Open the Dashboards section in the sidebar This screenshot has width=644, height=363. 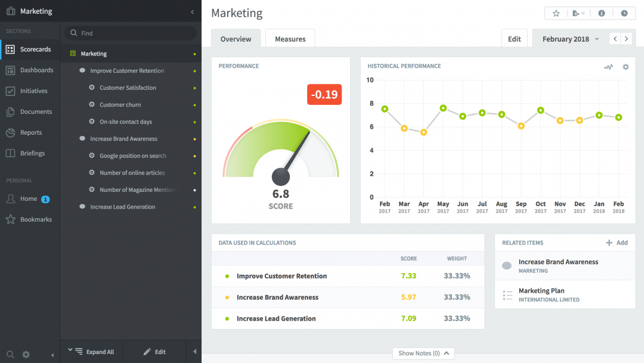[x=27, y=70]
